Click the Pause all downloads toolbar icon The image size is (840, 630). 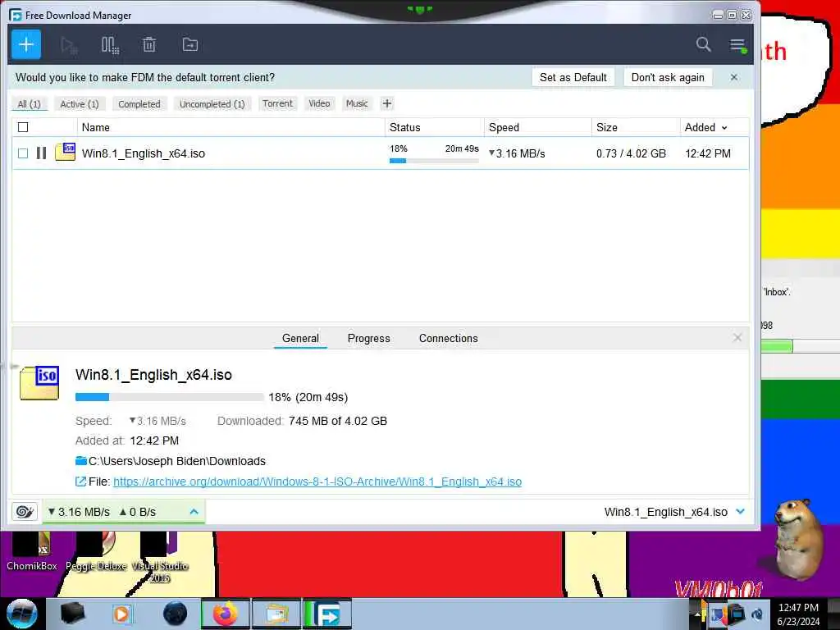pos(110,45)
